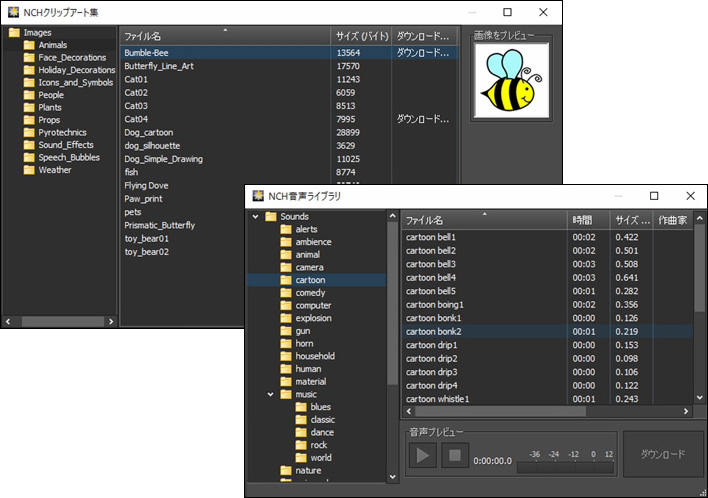Maximize the NCH音声ライブラリ window
The width and height of the screenshot is (708, 498).
654,196
